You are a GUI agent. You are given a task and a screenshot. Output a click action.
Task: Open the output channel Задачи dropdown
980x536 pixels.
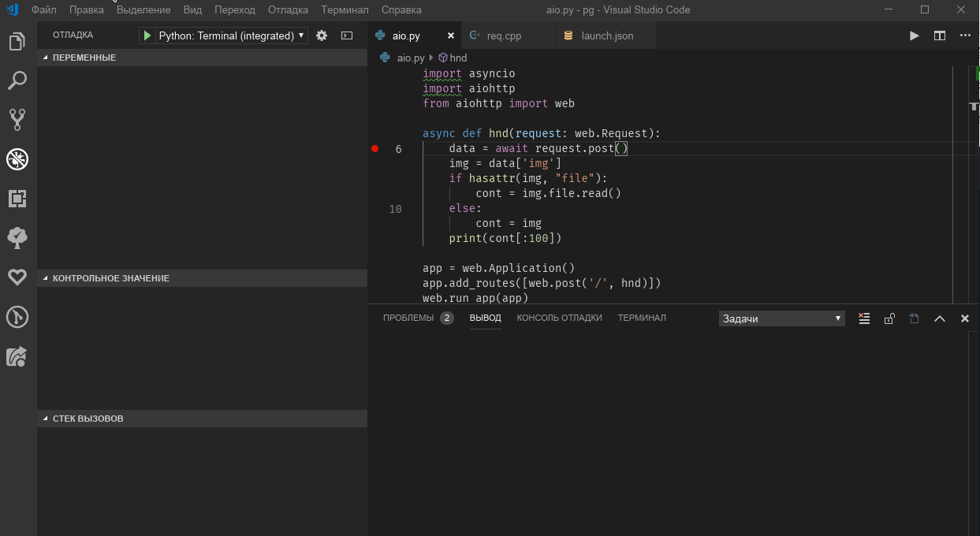781,318
